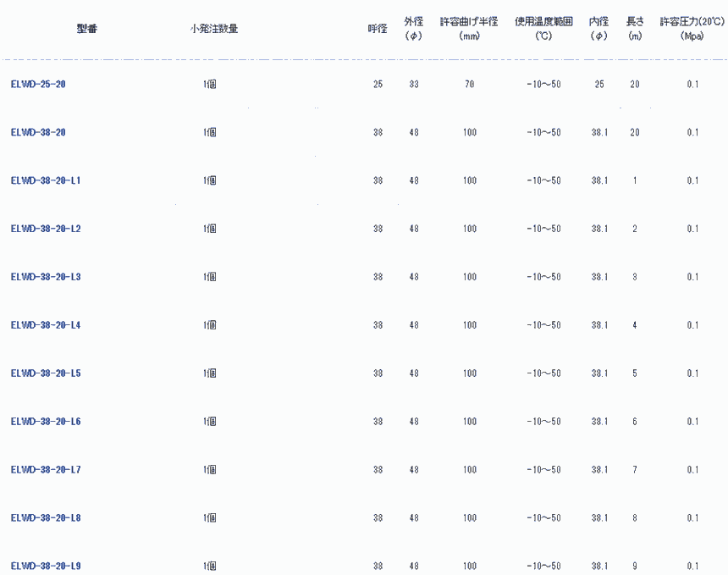Screen dimensions: 728x575
Task: Click the 外径 (φ) column header
Action: coord(414,30)
